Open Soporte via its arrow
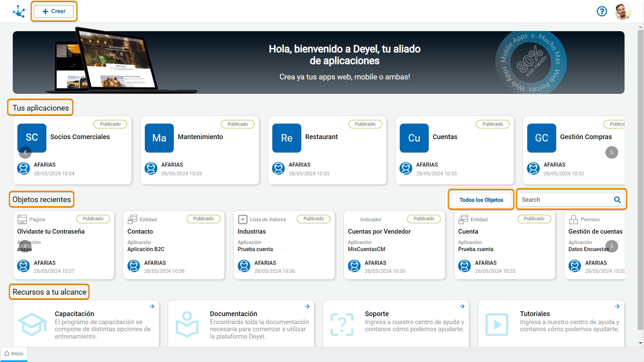644x362 pixels. pos(462,306)
